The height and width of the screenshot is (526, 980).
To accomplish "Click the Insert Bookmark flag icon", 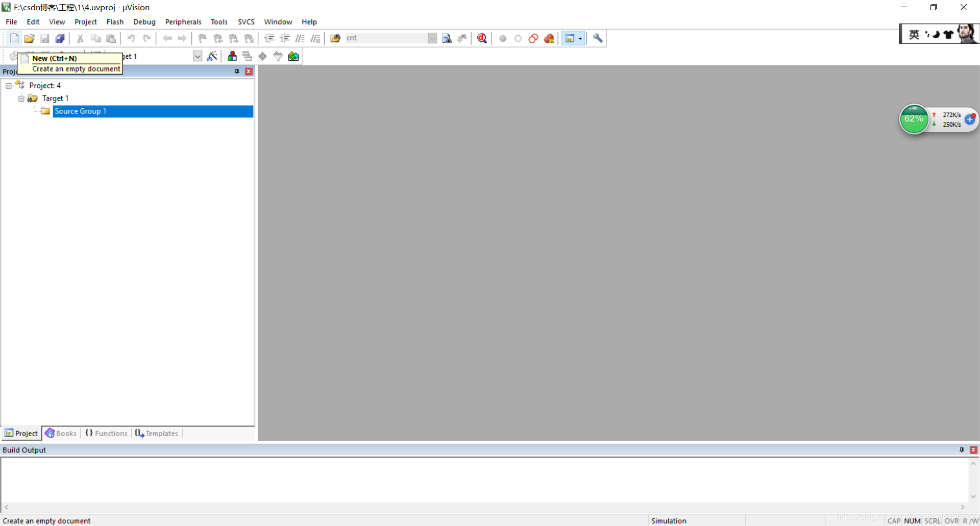I will point(203,38).
